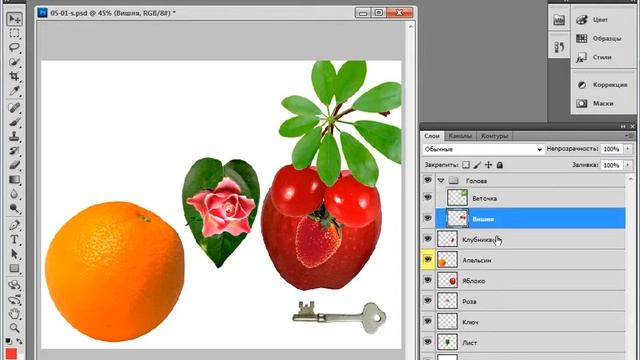This screenshot has width=640, height=360.
Task: Select the Healing Brush tool
Action: (x=14, y=107)
